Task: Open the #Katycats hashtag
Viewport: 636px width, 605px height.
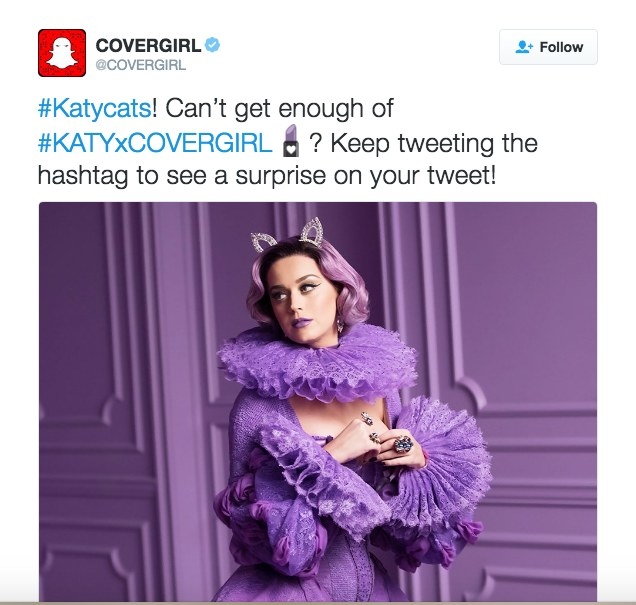Action: (x=95, y=109)
